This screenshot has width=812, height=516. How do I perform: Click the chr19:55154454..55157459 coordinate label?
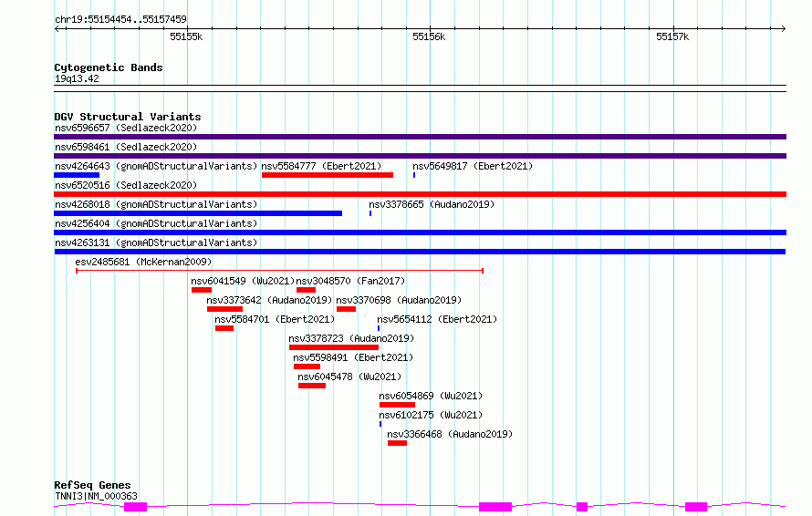[120, 20]
